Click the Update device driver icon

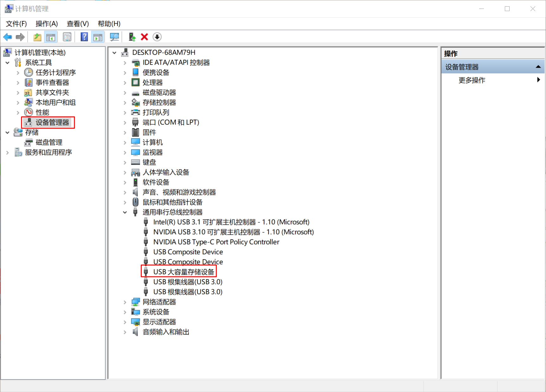(x=132, y=37)
